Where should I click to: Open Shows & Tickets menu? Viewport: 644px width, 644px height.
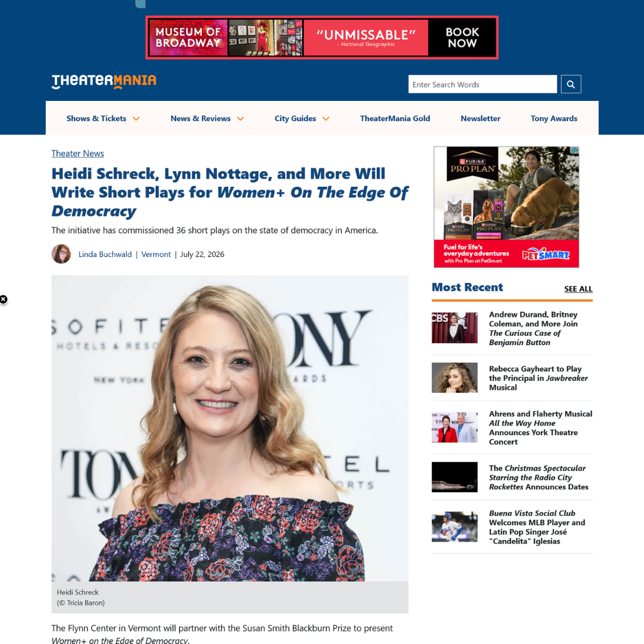click(x=97, y=119)
